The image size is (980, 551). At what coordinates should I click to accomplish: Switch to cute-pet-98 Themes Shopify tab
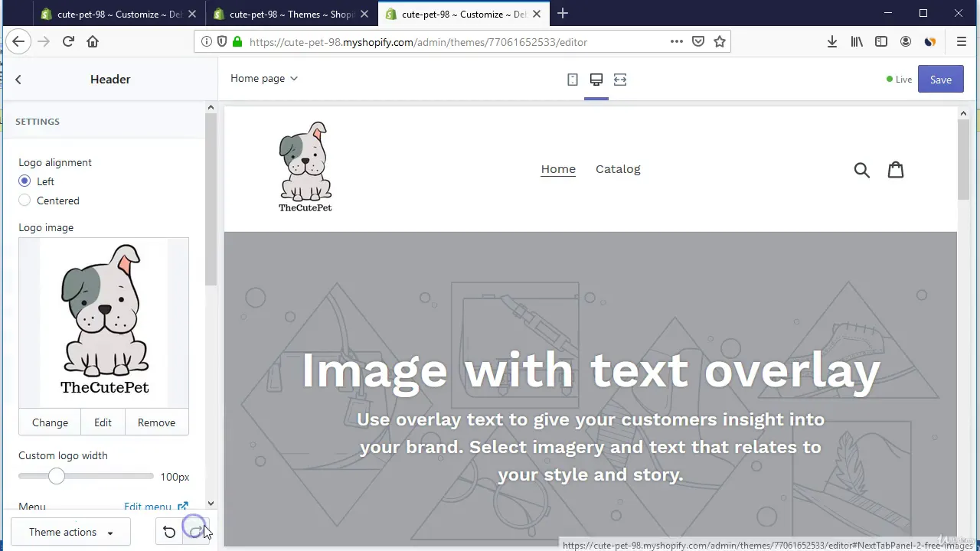point(291,14)
